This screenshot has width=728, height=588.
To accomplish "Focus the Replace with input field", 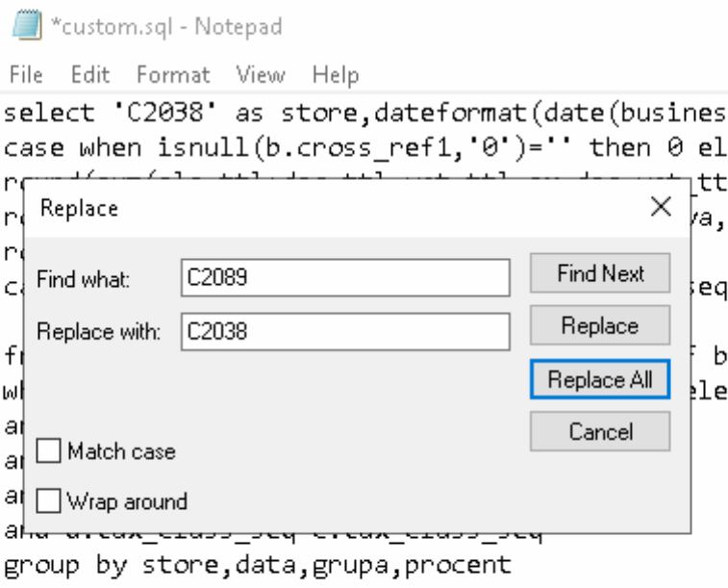I will click(x=345, y=332).
